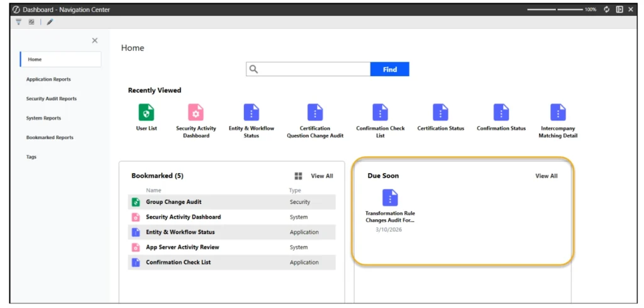This screenshot has height=308, width=644.
Task: Click the pencil edit icon in the toolbar
Action: click(50, 21)
